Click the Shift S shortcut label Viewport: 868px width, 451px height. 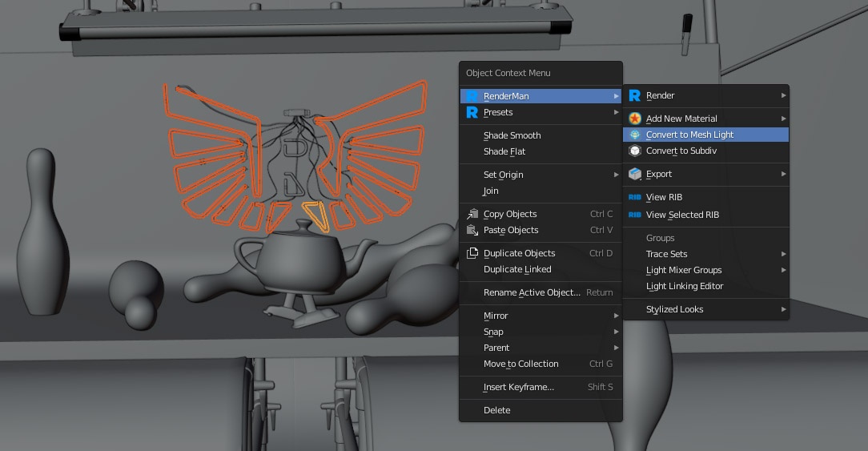pyautogui.click(x=600, y=387)
